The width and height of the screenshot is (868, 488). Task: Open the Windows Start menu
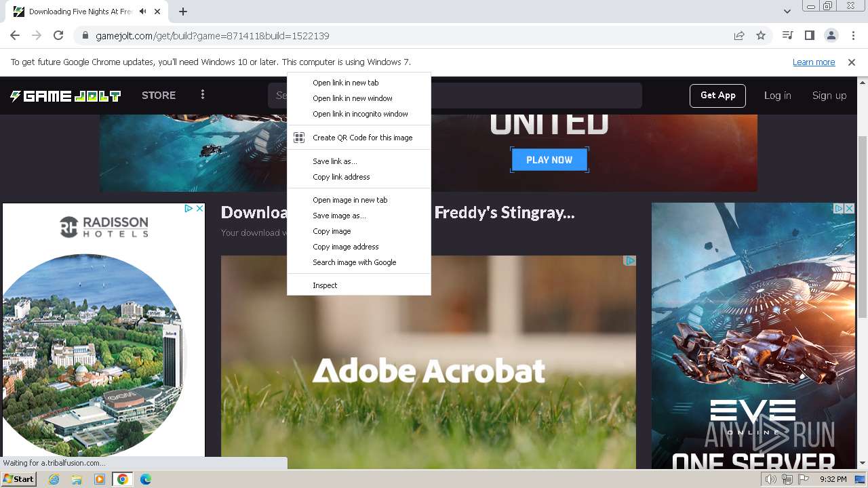click(x=18, y=479)
